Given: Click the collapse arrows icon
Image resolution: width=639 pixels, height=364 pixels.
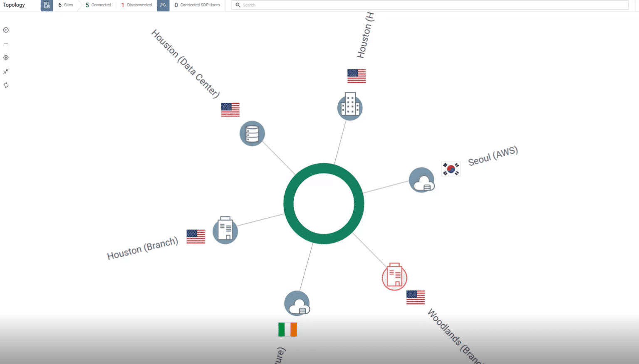Looking at the screenshot, I should [6, 71].
